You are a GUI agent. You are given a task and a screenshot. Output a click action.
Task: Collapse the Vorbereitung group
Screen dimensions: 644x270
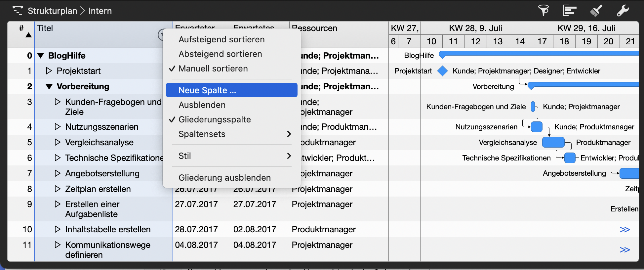click(x=49, y=87)
